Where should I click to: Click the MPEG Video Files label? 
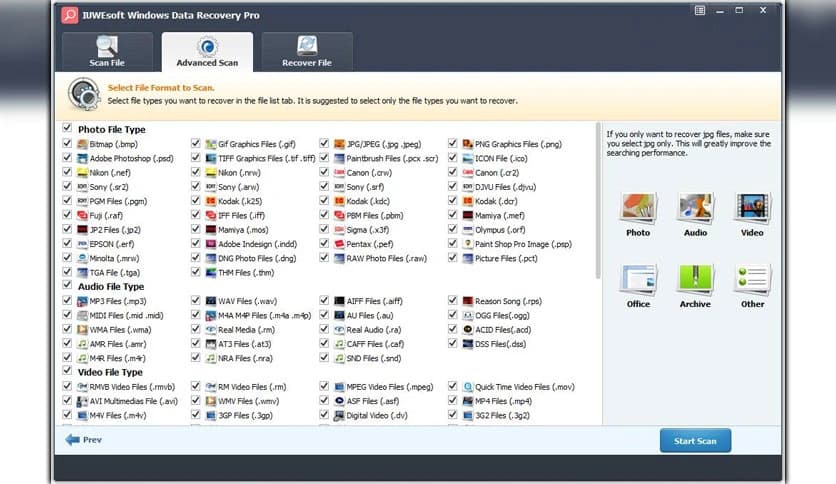click(390, 387)
